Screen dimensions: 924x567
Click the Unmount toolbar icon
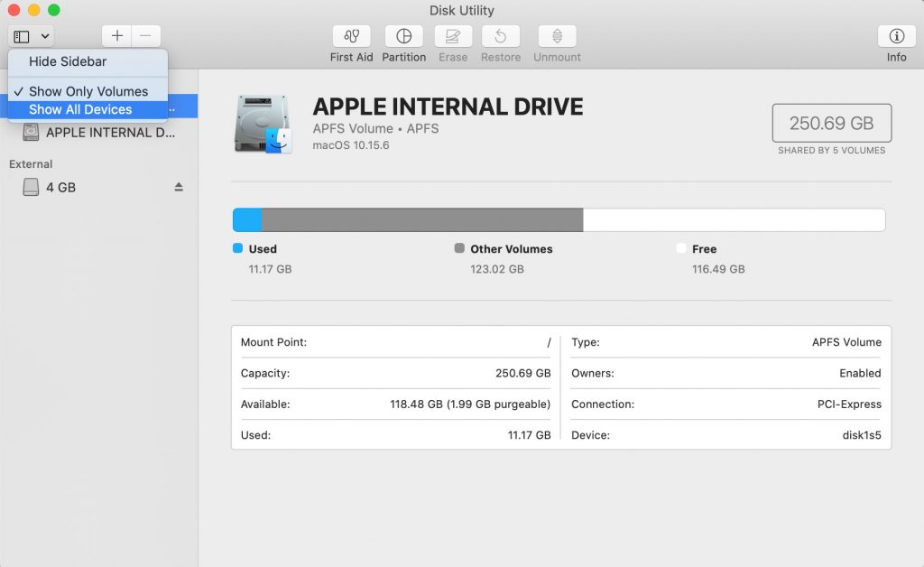pos(557,36)
